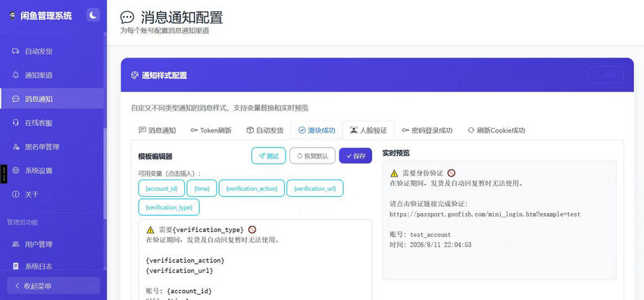The height and width of the screenshot is (300, 644).
Task: Insert the {account_id} variable
Action: (x=161, y=189)
